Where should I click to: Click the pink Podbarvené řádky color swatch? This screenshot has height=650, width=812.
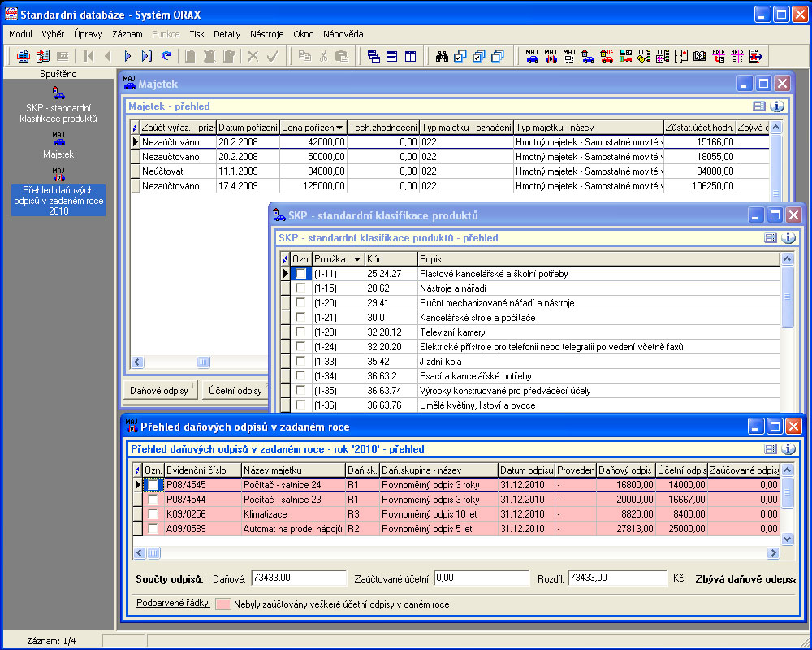222,604
